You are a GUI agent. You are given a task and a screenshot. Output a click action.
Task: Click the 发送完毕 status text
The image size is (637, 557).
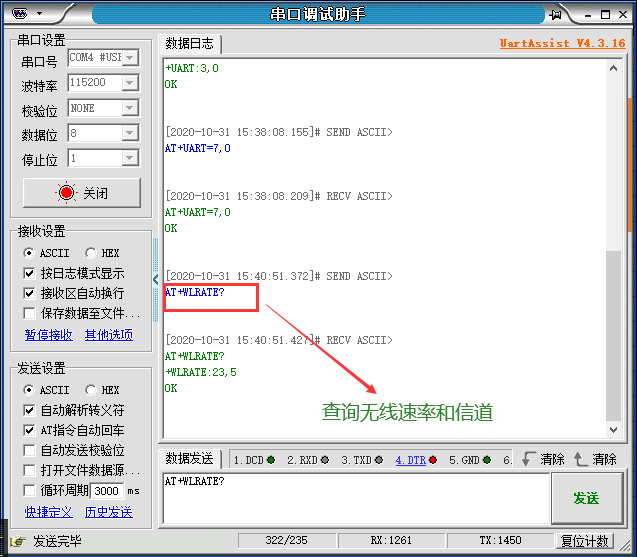57,541
